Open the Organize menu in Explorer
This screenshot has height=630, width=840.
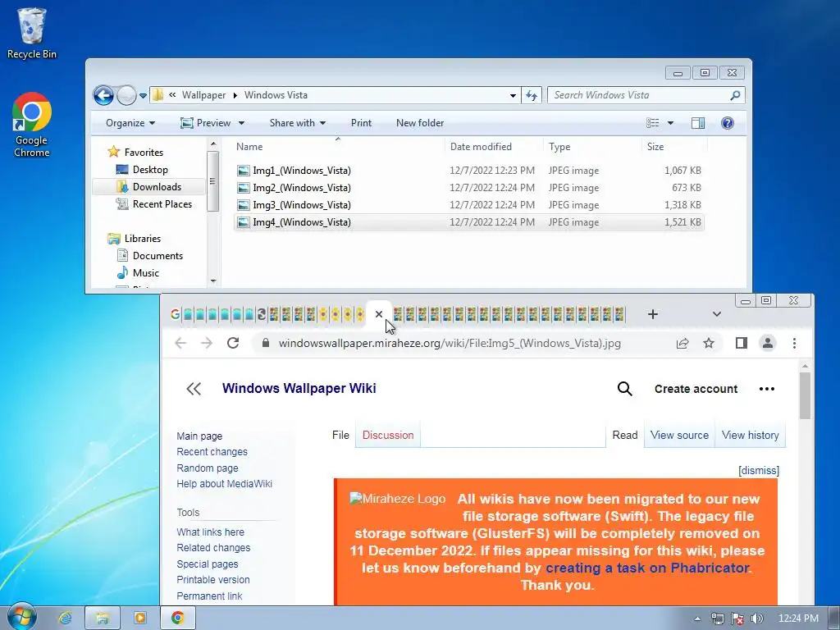[x=130, y=123]
